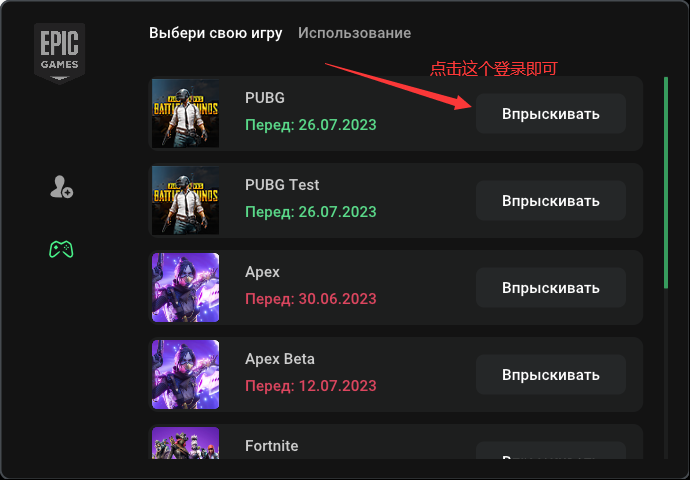Click the PUBG game cover thumbnail

[185, 113]
